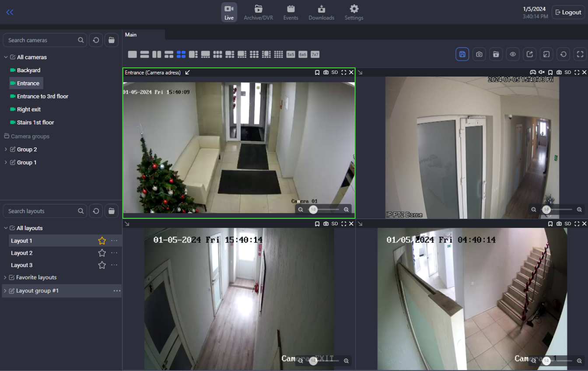
Task: Expand Group 2 camera group
Action: [x=6, y=149]
